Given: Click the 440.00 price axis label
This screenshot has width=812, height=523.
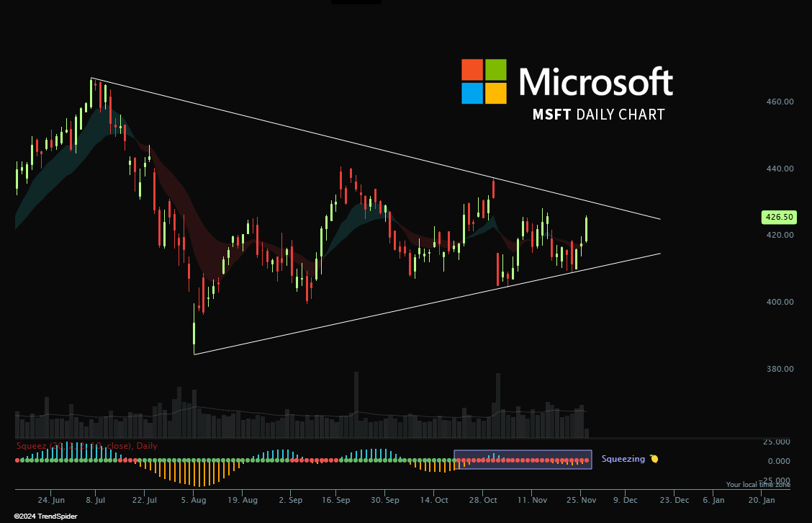Looking at the screenshot, I should click(780, 169).
